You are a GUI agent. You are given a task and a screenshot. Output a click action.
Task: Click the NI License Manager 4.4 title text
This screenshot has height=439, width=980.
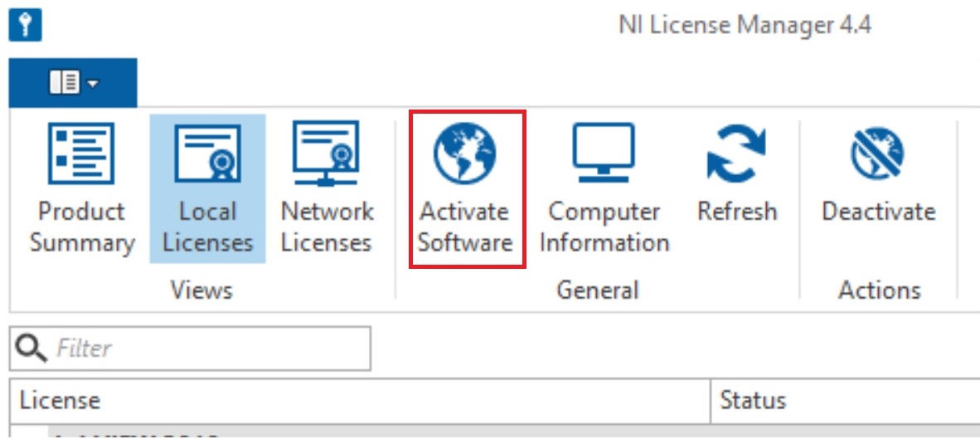click(x=745, y=26)
